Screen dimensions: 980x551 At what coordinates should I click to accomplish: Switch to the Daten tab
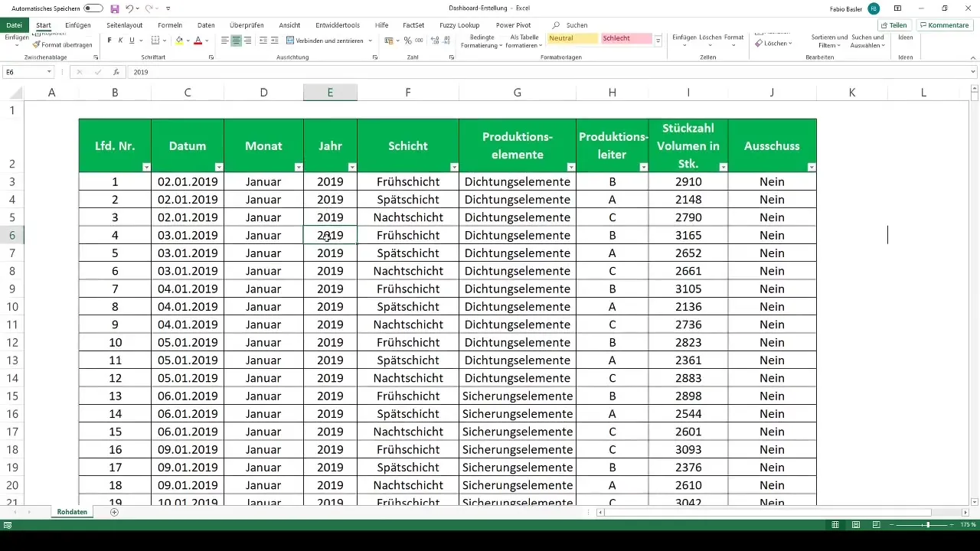point(206,25)
